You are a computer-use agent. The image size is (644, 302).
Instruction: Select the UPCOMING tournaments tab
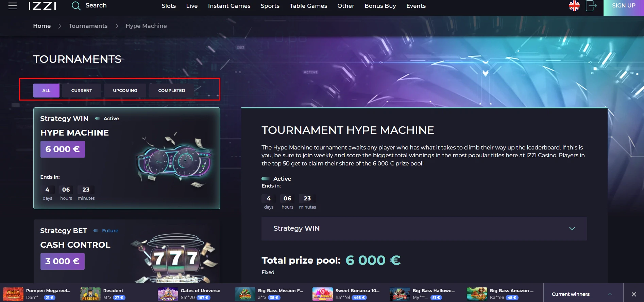tap(125, 91)
